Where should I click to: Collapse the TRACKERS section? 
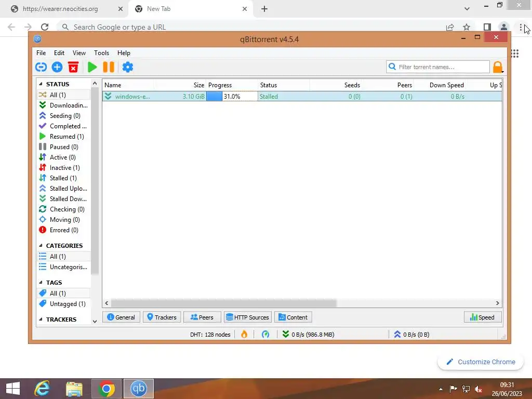pos(41,320)
